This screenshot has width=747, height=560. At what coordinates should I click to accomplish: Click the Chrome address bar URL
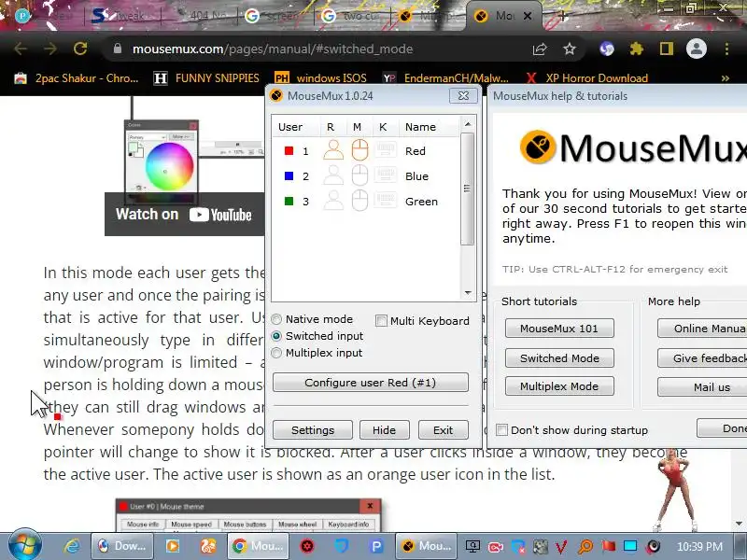click(x=273, y=49)
